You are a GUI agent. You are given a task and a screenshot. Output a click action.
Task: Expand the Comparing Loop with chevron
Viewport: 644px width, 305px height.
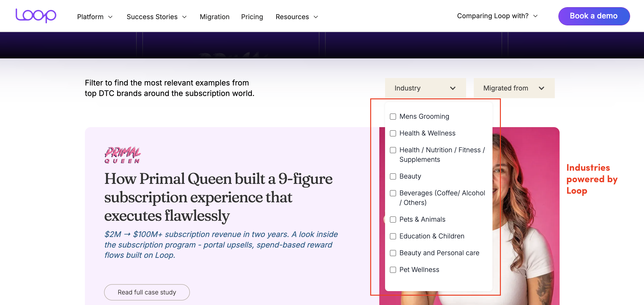pyautogui.click(x=535, y=16)
